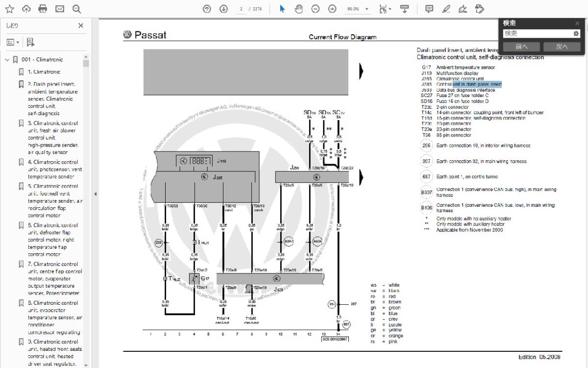Click the legend line 'Ambient temperature sensor'
Image resolution: width=588 pixels, height=368 pixels.
pos(465,68)
